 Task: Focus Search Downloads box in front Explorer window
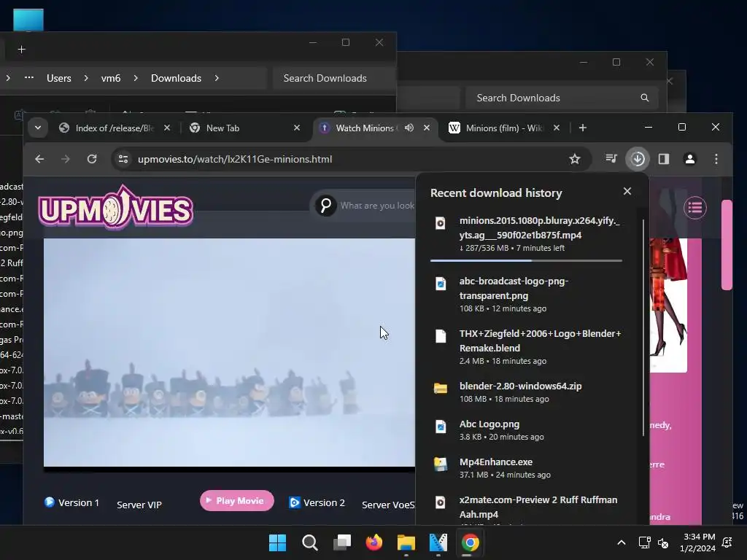[333, 78]
